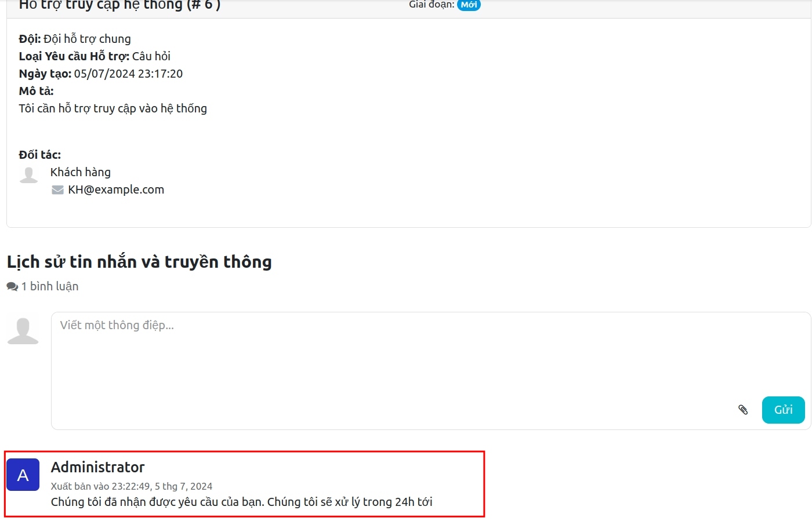This screenshot has width=812, height=521.
Task: Click the 'Đội hỗ trợ chung' team value
Action: click(88, 39)
